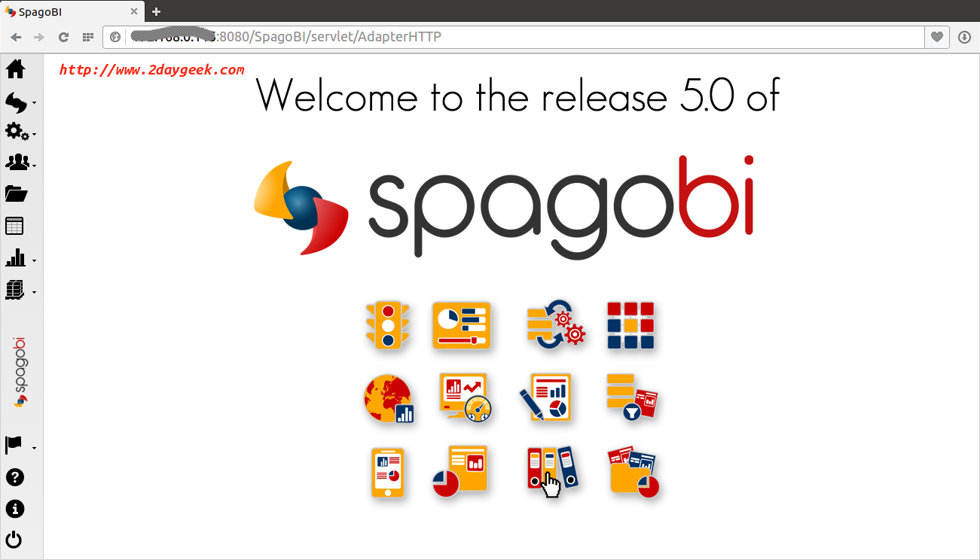Click the globe map with chart icon

click(389, 399)
